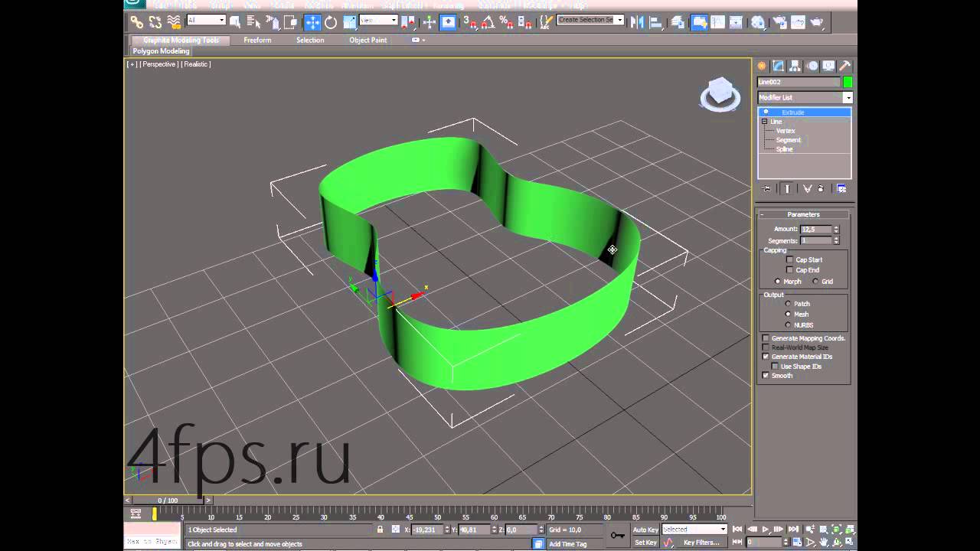Click the Unlink Selection chain icon

click(155, 22)
